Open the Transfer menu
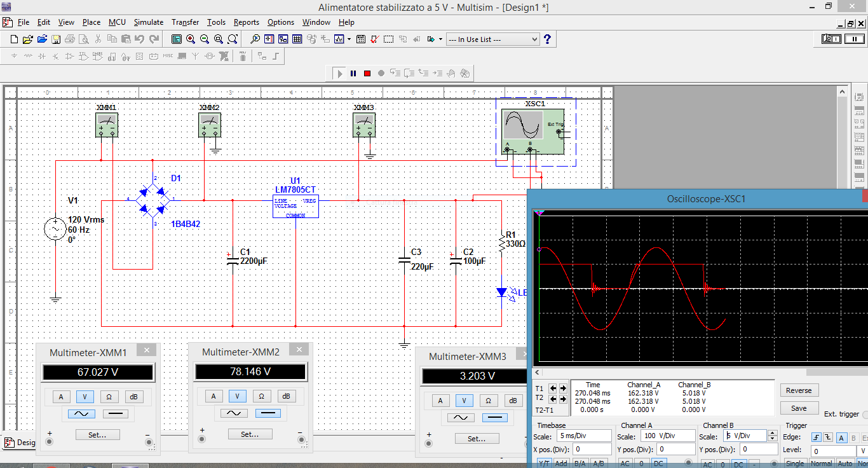868x468 pixels. click(x=185, y=22)
